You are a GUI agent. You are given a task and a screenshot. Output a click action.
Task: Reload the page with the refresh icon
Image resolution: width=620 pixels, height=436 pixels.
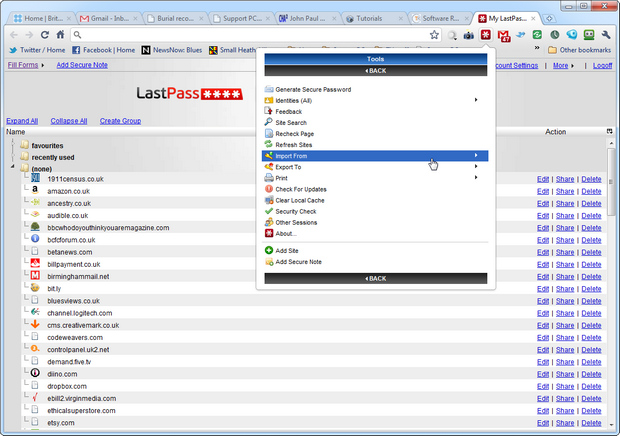click(45, 35)
